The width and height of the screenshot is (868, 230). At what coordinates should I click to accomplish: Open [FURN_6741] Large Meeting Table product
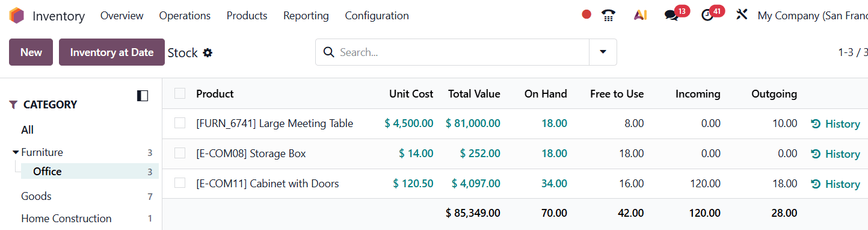coord(274,123)
